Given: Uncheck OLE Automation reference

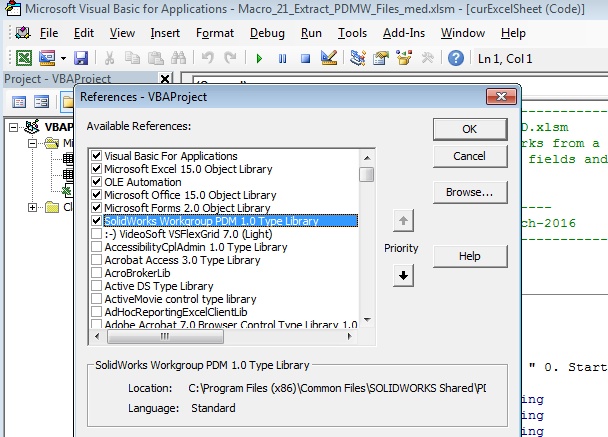Looking at the screenshot, I should 97,182.
